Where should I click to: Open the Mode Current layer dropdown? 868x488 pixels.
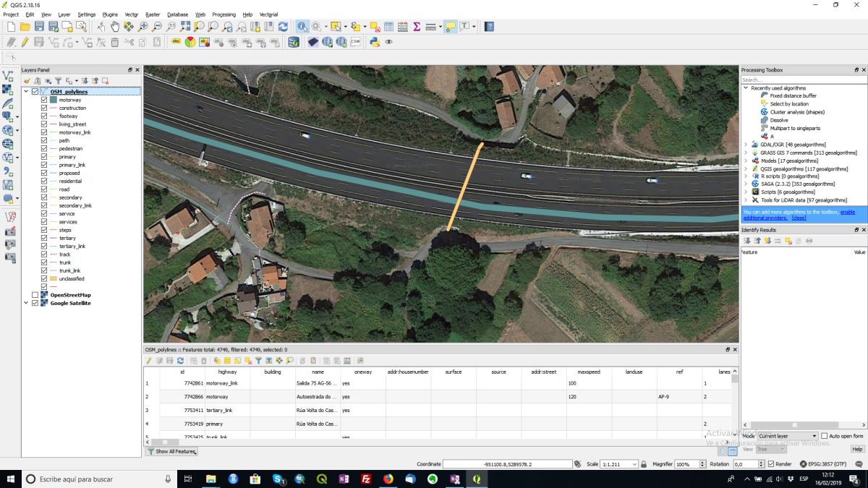787,436
